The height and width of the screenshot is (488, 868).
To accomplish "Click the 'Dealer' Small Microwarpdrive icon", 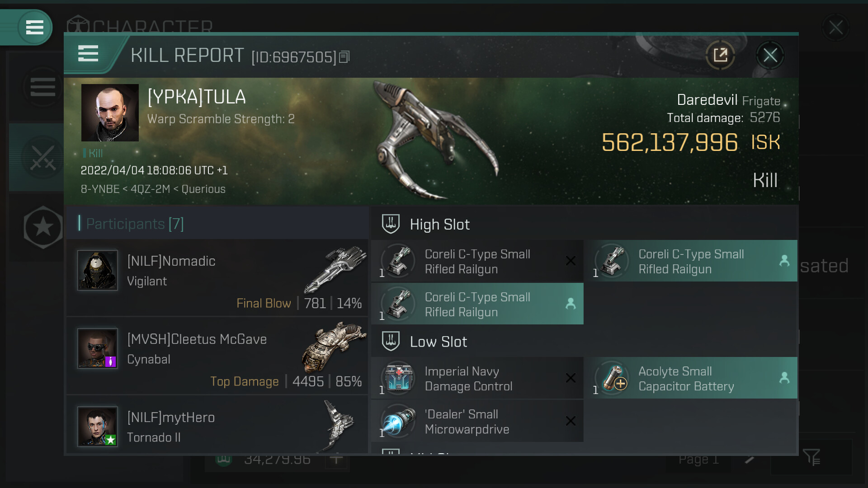I will tap(398, 421).
